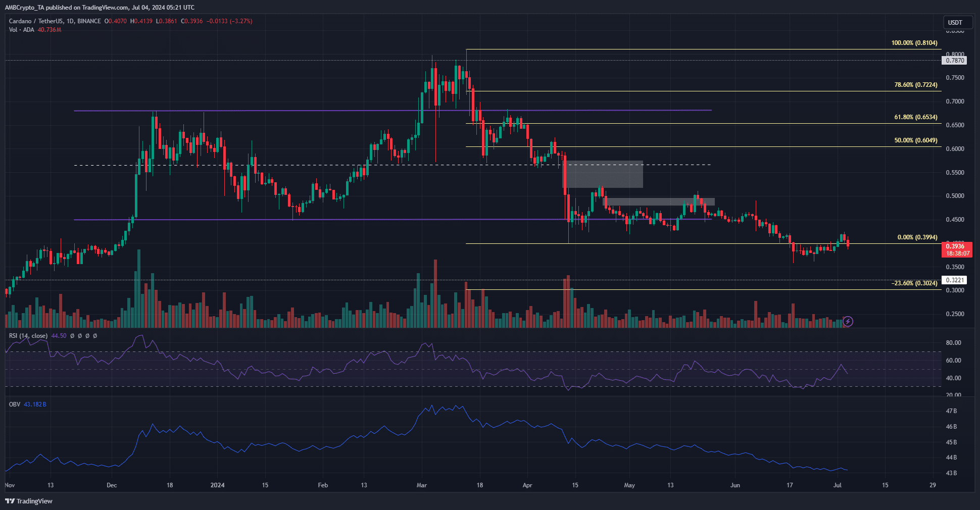Select the 50.00% (0.6049) Fibonacci label
980x510 pixels.
coord(916,140)
